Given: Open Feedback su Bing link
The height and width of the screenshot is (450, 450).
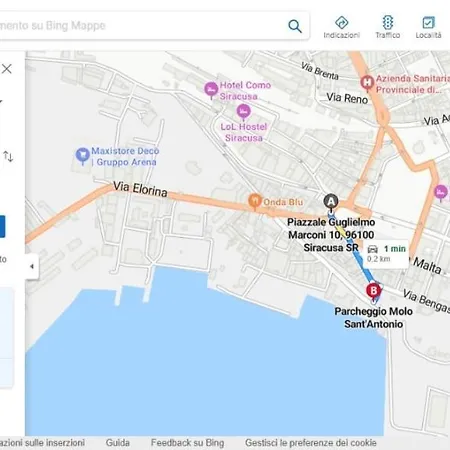Looking at the screenshot, I should pos(187,443).
